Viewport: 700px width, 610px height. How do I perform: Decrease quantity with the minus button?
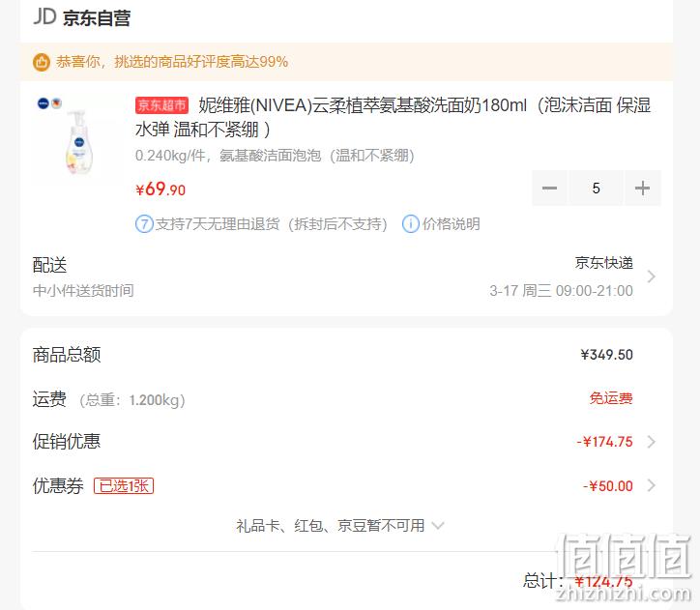pyautogui.click(x=549, y=188)
